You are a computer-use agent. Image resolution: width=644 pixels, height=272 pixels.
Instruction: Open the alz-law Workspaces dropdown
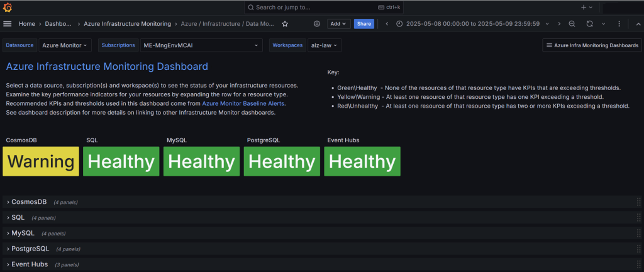(325, 45)
